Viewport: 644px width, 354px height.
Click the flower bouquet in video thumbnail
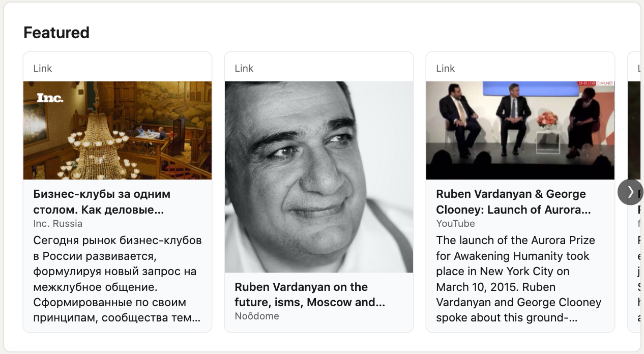coord(547,120)
